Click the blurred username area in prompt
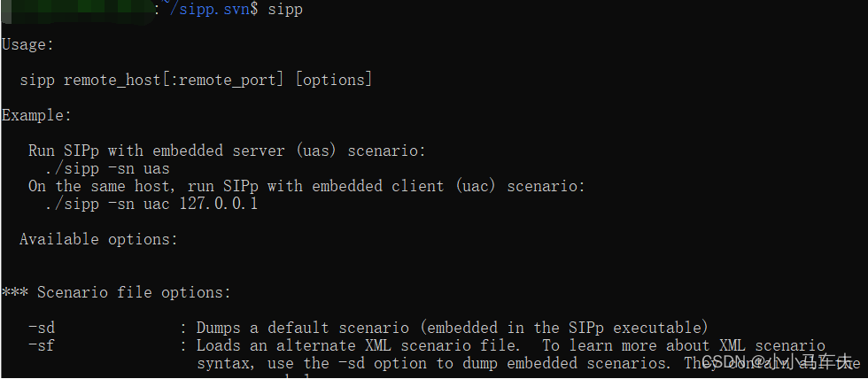Screen dimensions: 868x379 (x=78, y=11)
